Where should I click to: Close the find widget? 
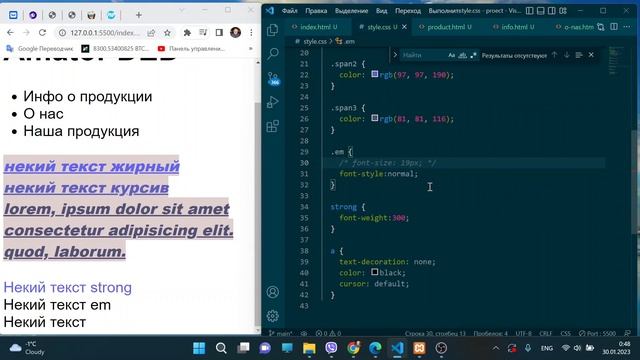[591, 55]
